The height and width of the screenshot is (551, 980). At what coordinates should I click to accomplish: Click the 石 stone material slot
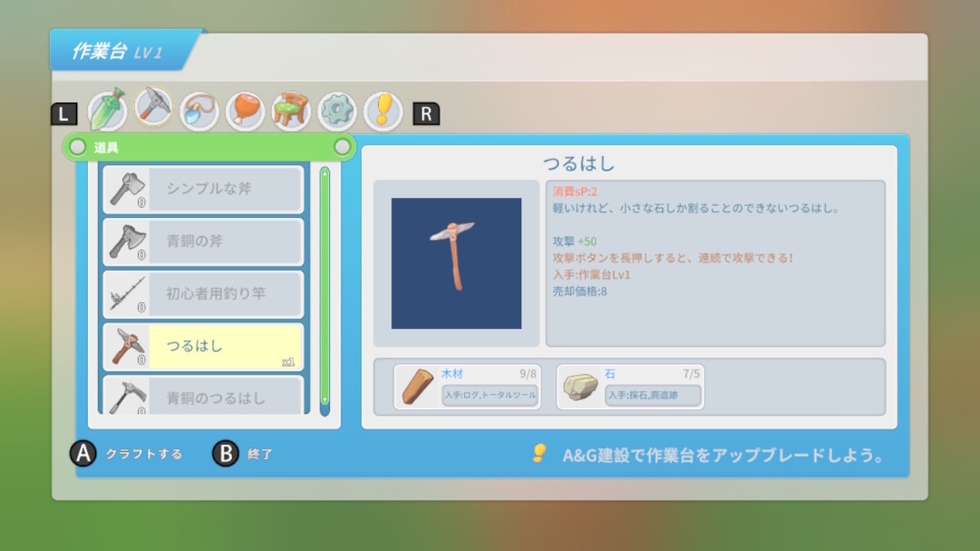[630, 387]
